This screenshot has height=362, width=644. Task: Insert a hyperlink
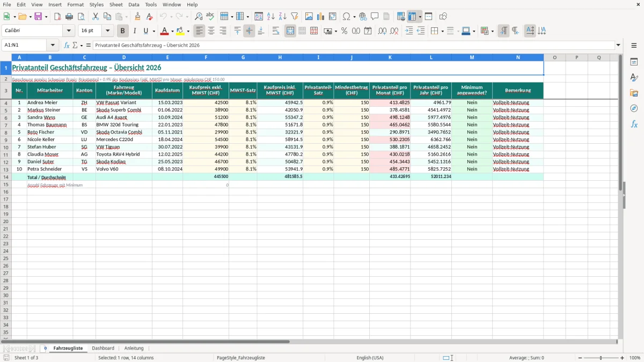point(363,17)
